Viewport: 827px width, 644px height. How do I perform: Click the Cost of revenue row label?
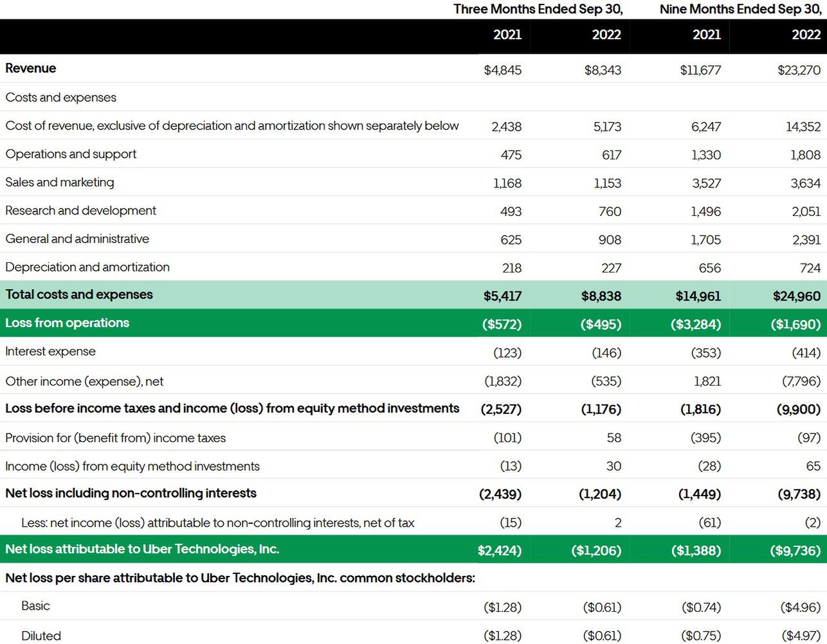coord(232,125)
